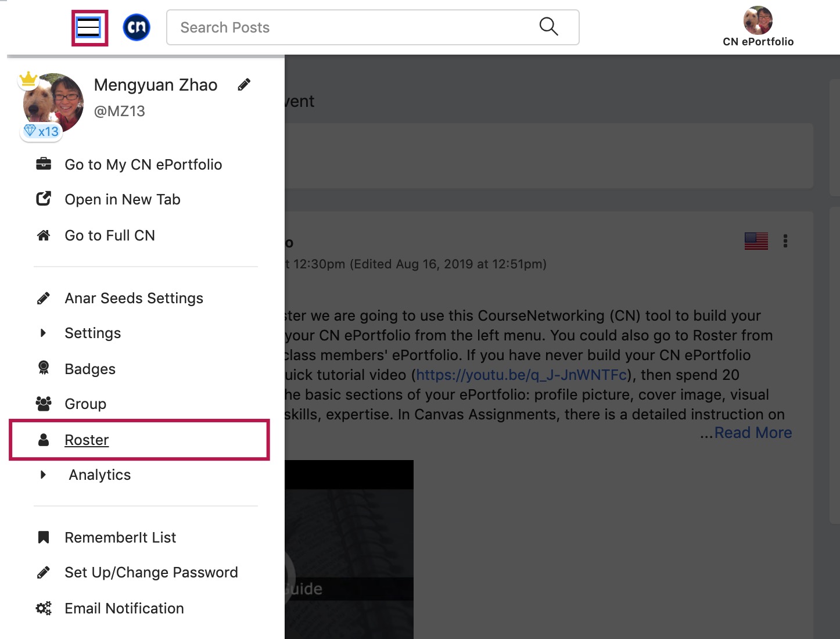This screenshot has width=840, height=639.
Task: Click the Mengyuan Zhao name
Action: [156, 85]
